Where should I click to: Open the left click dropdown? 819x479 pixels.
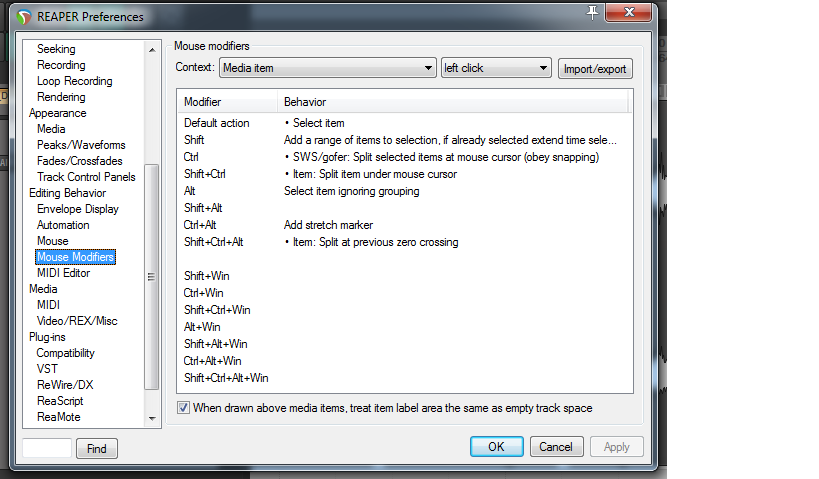[x=496, y=68]
